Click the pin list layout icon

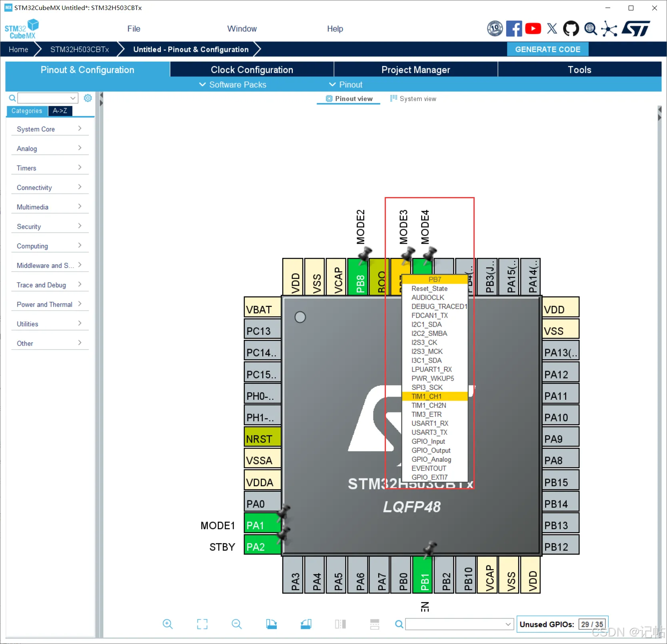pos(375,624)
